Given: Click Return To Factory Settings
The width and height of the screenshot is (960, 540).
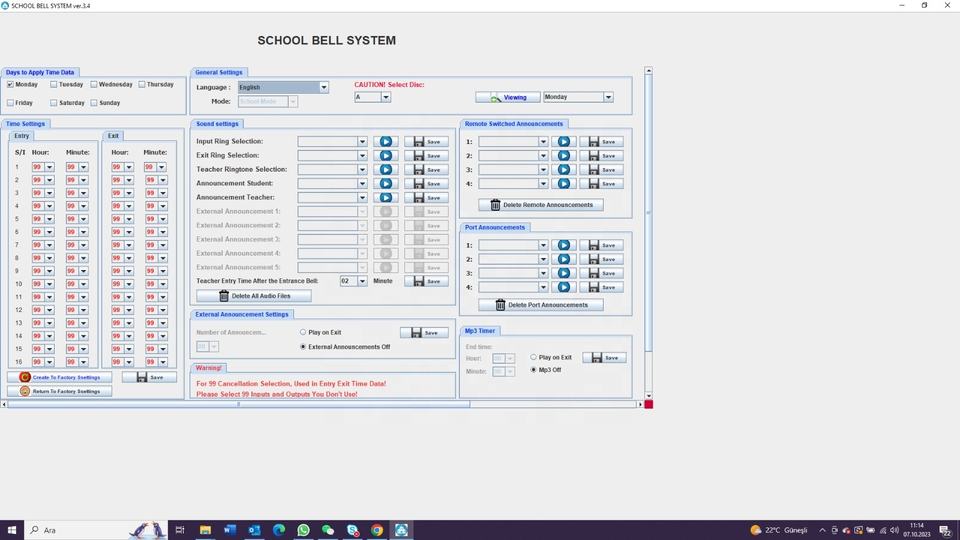Looking at the screenshot, I should [60, 391].
